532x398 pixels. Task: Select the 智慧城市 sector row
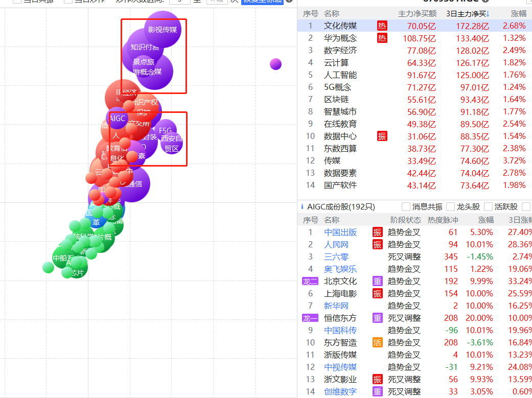(x=414, y=111)
